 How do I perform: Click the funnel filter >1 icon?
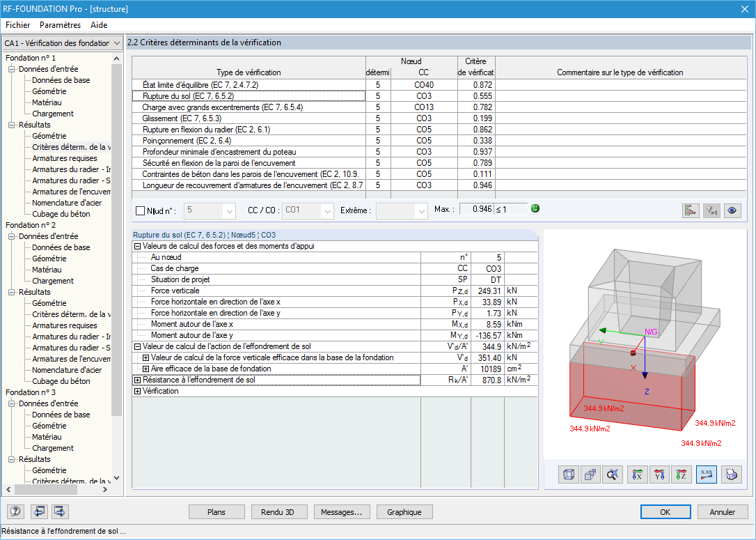[x=711, y=210]
